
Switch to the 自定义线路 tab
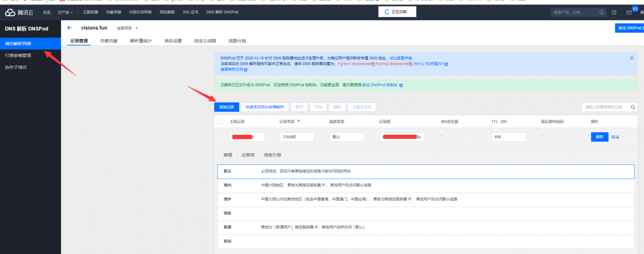tap(205, 41)
